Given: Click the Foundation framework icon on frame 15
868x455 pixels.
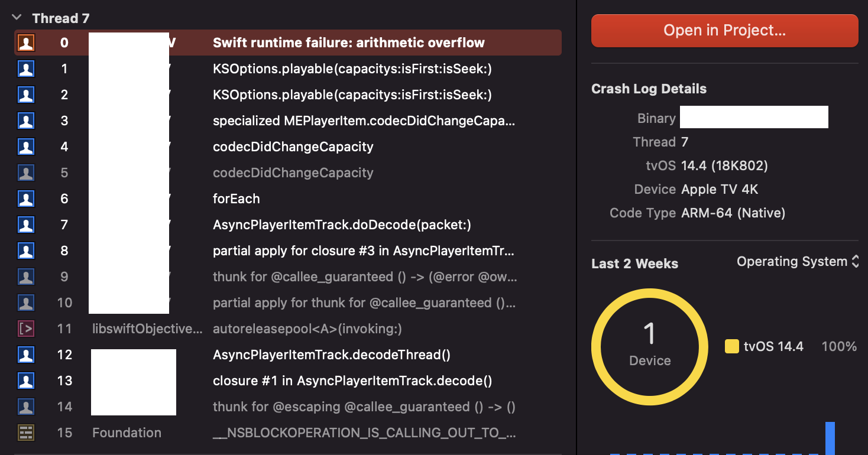Looking at the screenshot, I should [x=25, y=433].
